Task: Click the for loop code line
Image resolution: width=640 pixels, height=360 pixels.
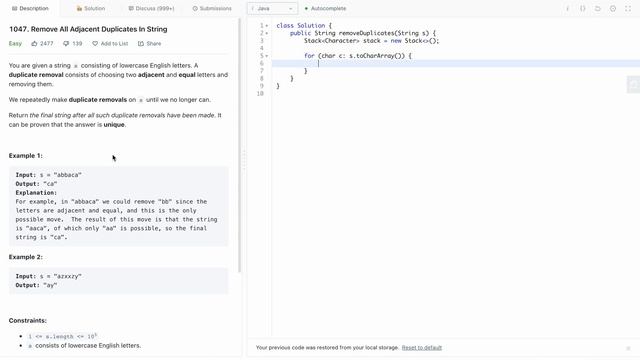Action: coord(358,56)
